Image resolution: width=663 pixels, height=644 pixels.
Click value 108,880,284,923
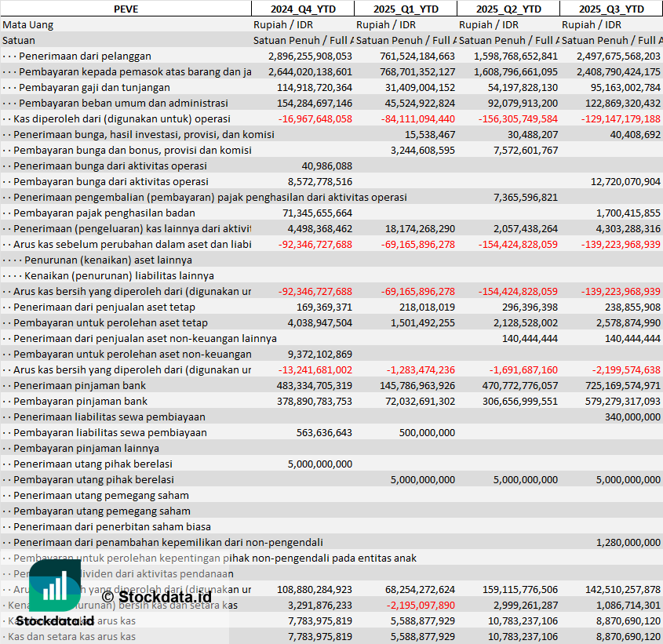pyautogui.click(x=315, y=589)
